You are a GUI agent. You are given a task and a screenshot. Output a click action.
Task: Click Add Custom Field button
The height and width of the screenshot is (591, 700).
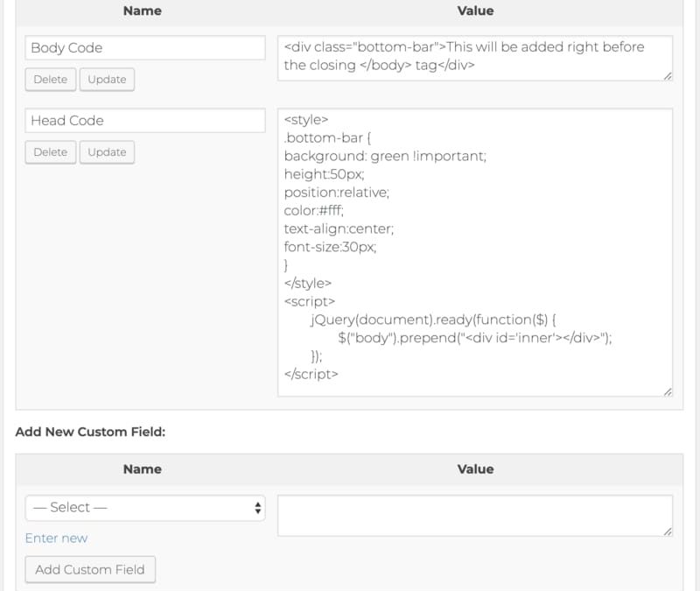click(x=90, y=570)
